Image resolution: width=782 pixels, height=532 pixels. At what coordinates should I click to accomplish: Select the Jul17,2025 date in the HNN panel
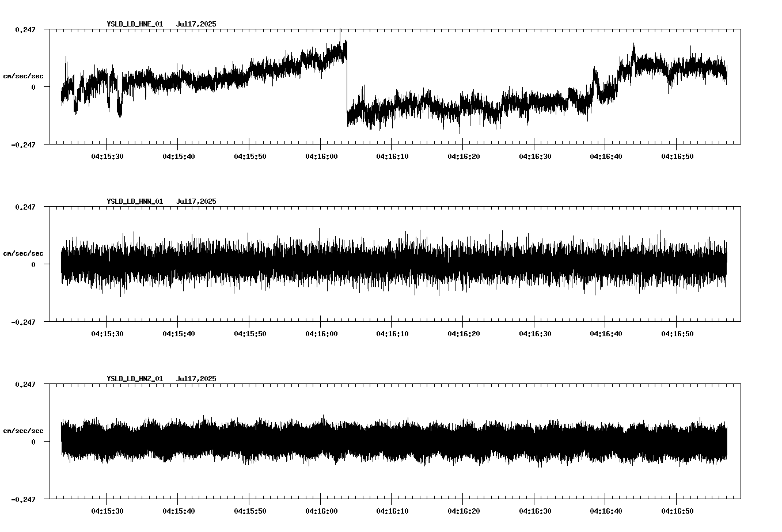[196, 202]
